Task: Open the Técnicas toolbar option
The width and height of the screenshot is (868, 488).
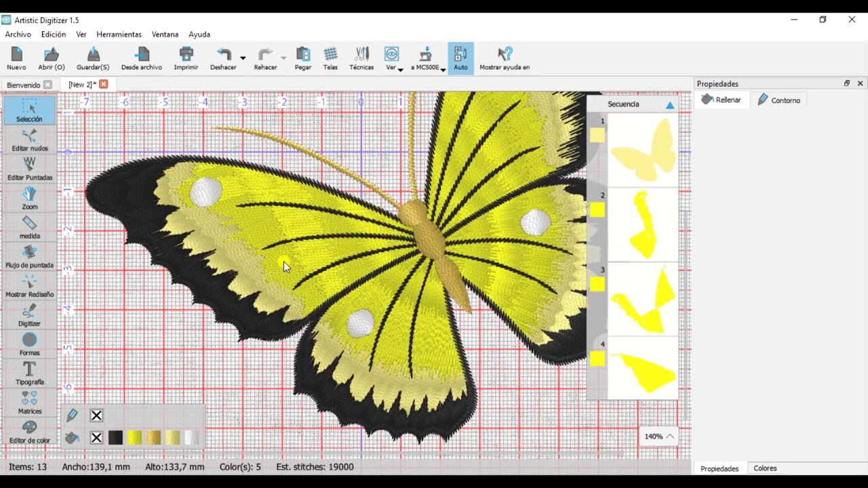Action: (x=361, y=58)
